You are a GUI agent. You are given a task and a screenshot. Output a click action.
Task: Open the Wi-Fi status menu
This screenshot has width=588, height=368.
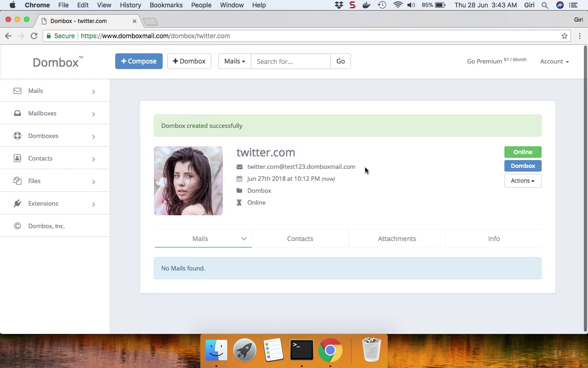(398, 5)
